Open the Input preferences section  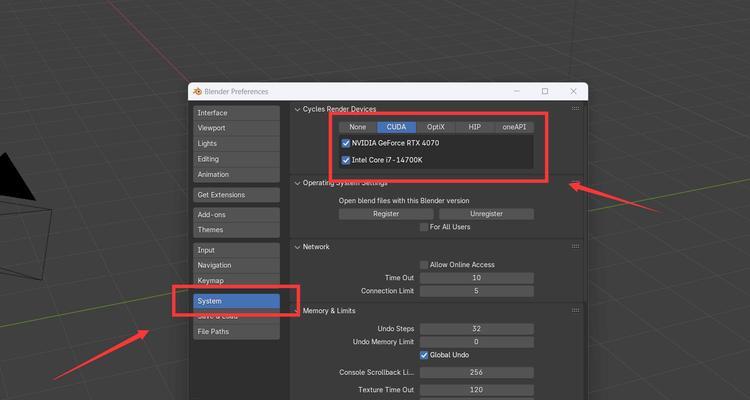tap(236, 250)
